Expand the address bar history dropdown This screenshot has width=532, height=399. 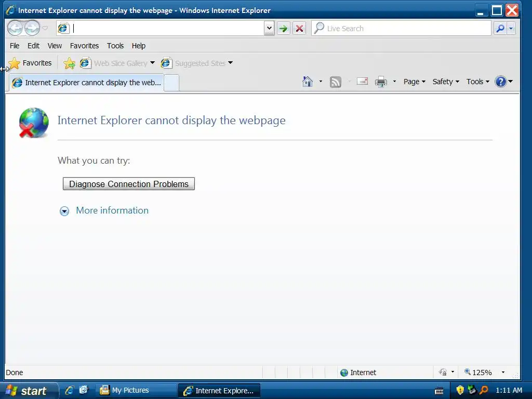269,28
